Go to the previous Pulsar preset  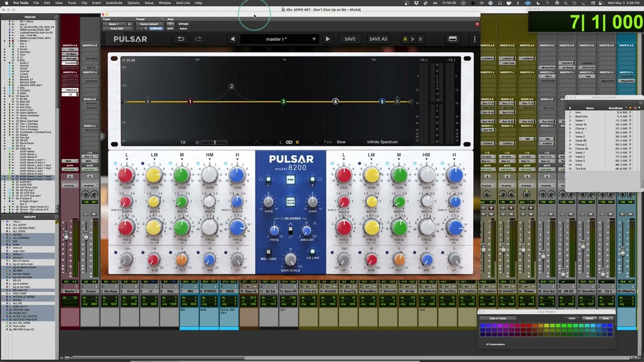tap(232, 39)
